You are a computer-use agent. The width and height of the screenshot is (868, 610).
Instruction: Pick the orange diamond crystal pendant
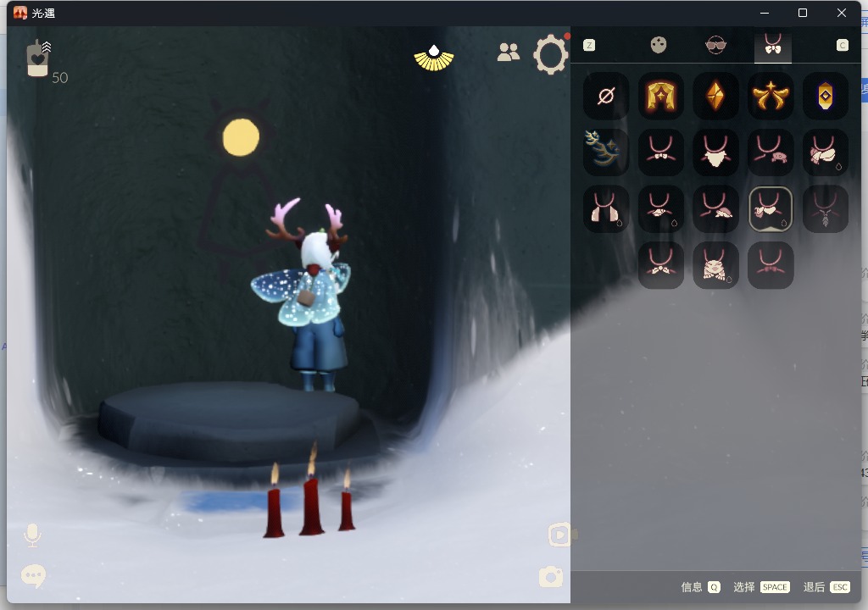coord(715,97)
